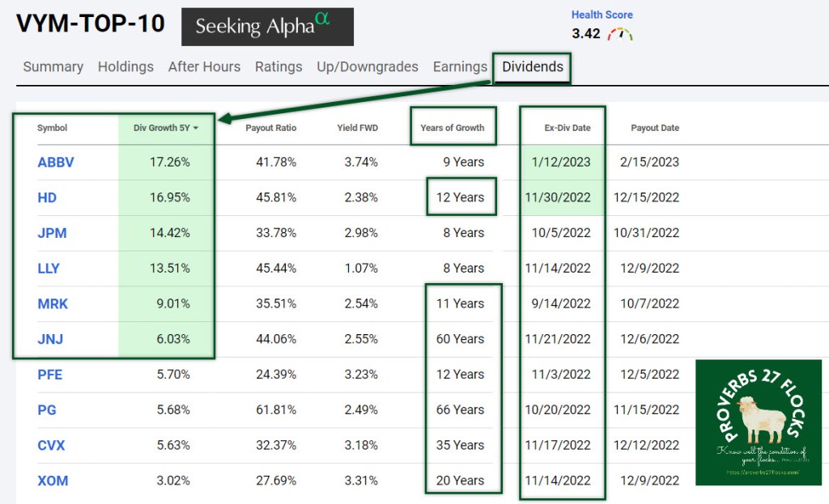Open the Earnings tab

[x=460, y=67]
